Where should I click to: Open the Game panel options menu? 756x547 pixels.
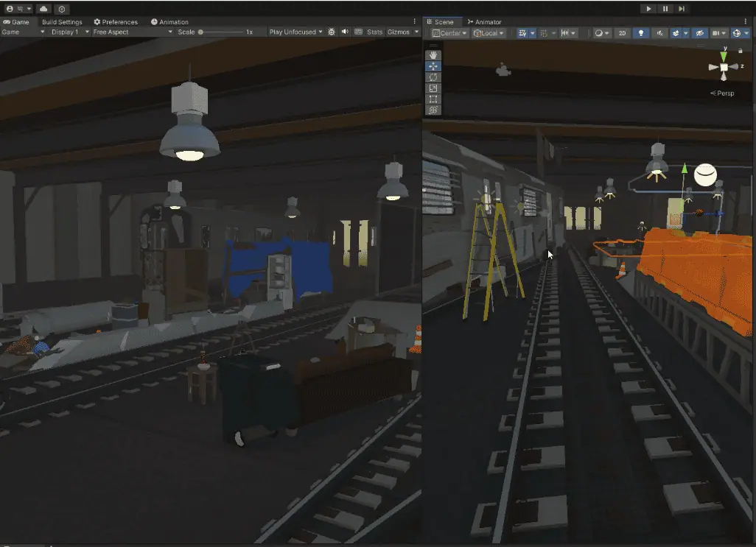point(415,21)
